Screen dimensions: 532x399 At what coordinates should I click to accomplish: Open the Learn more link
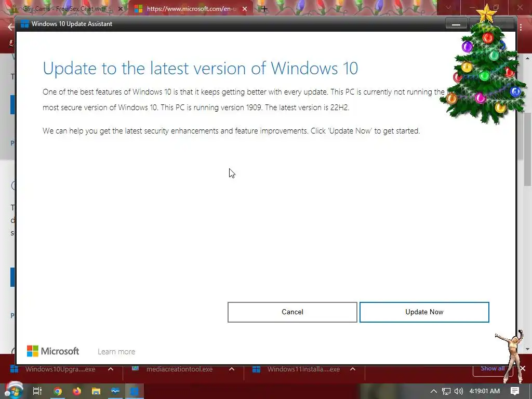click(116, 352)
